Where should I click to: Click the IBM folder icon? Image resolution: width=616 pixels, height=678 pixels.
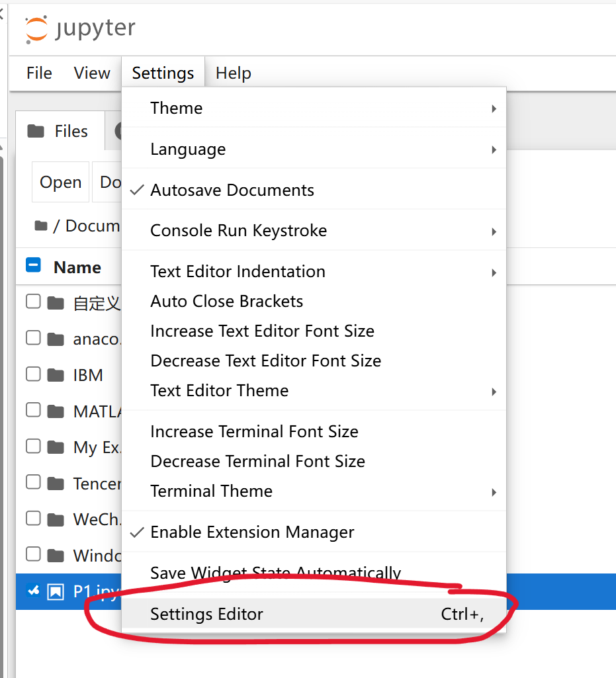56,375
